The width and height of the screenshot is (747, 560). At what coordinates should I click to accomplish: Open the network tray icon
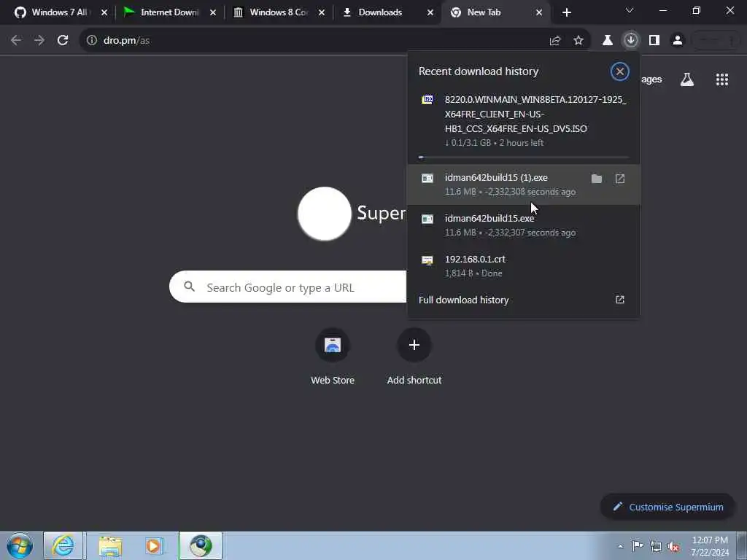click(656, 546)
